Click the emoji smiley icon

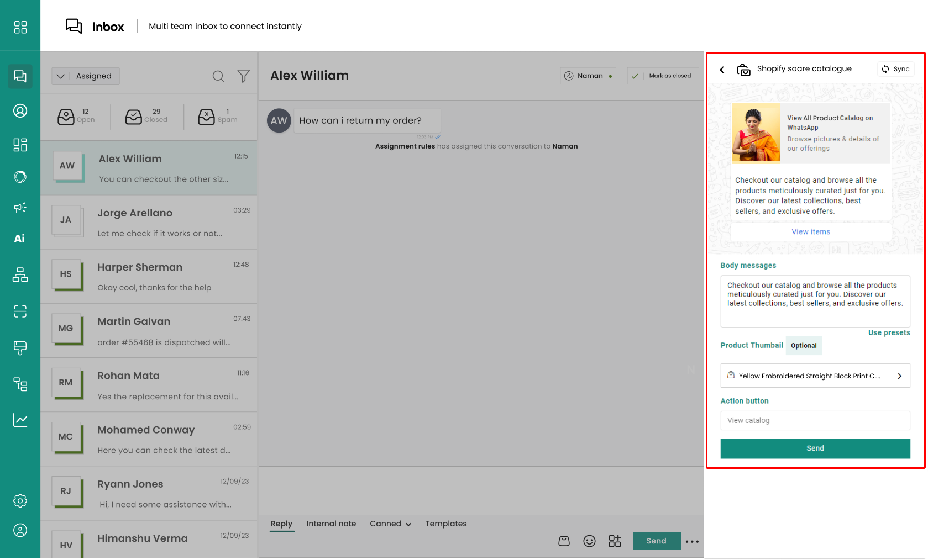(x=589, y=541)
